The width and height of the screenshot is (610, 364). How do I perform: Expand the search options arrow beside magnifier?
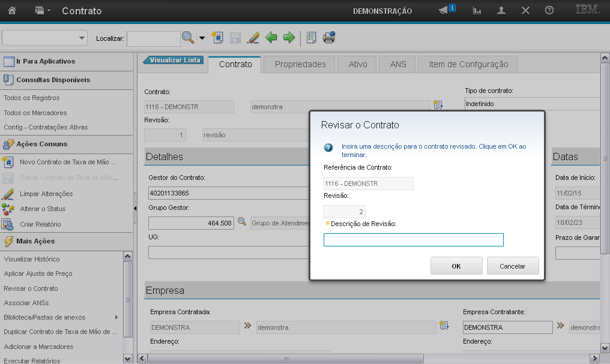[202, 38]
